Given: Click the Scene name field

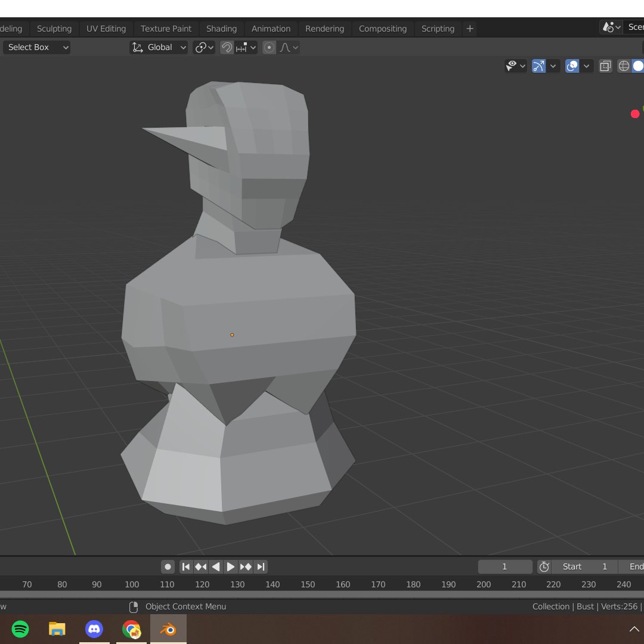Looking at the screenshot, I should coord(634,27).
